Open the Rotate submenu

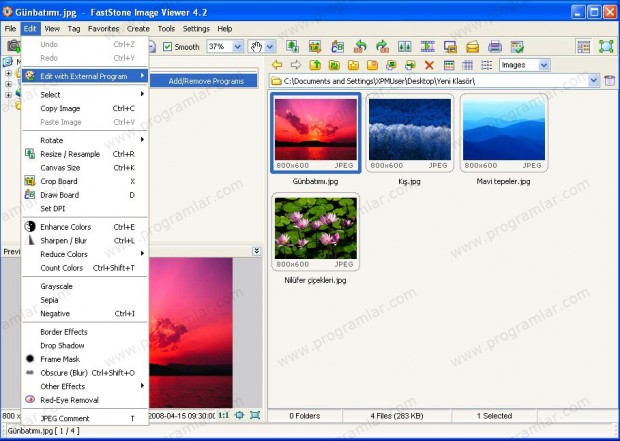(85, 140)
